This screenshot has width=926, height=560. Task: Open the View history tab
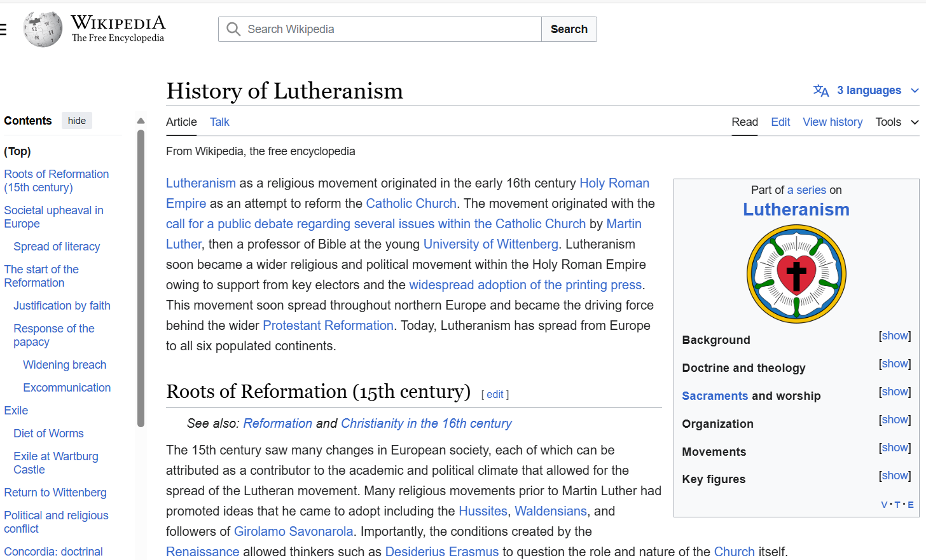coord(833,122)
